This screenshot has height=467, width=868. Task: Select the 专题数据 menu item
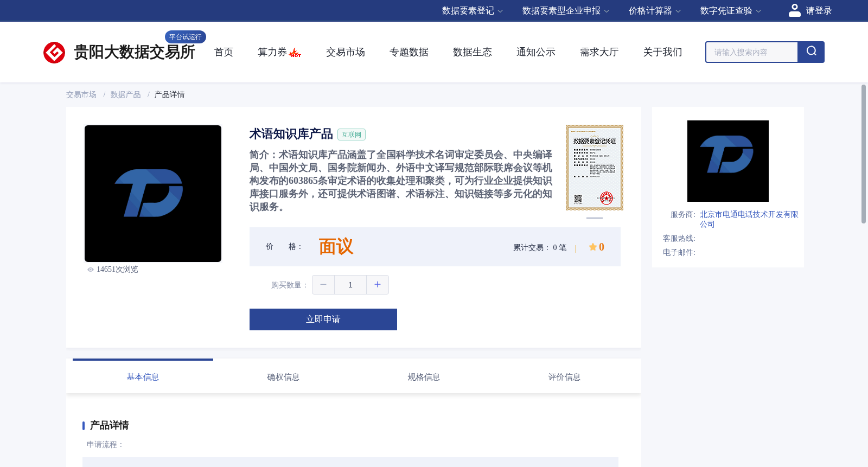(409, 52)
